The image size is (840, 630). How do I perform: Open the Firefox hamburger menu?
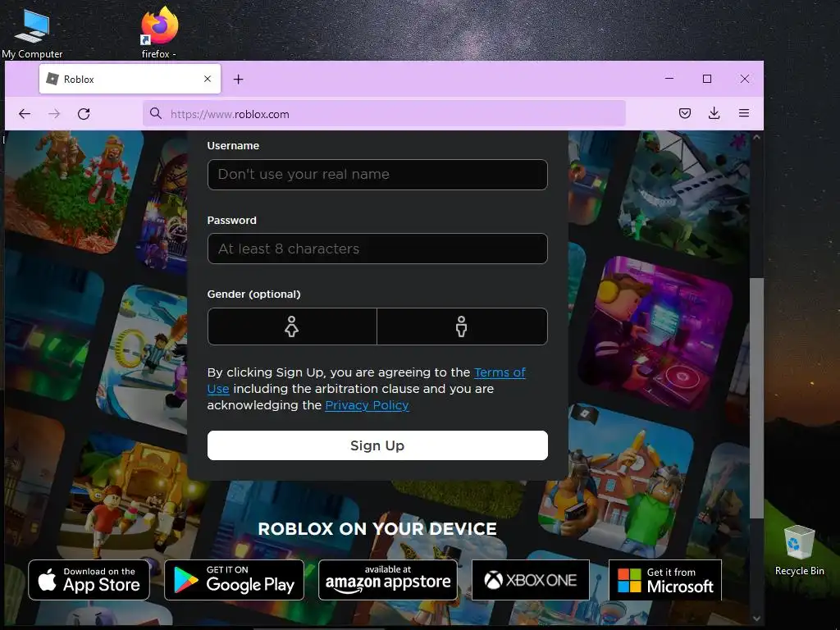tap(743, 113)
